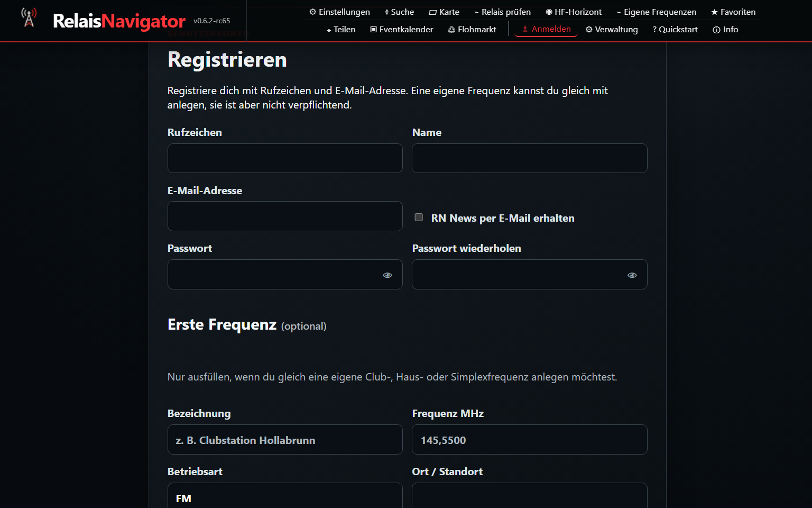
Task: Show password via Passwort eye icon
Action: (387, 275)
